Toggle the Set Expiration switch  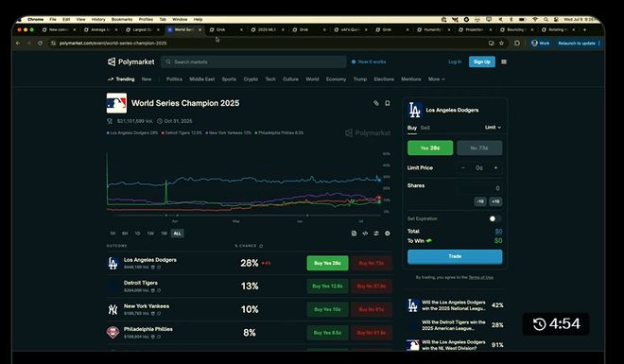(494, 218)
